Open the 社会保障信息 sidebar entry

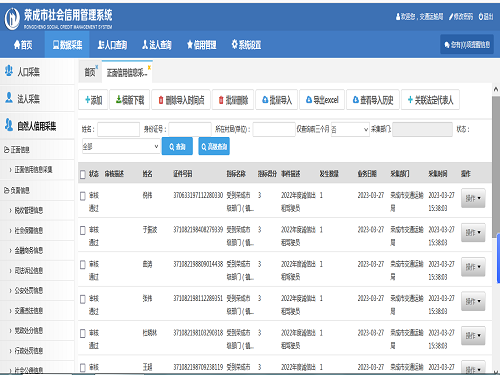[x=29, y=230]
